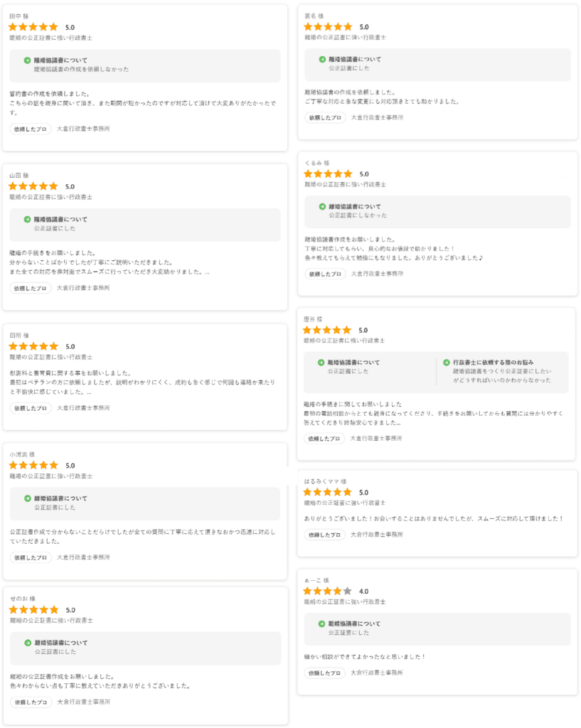This screenshot has width=581, height=728.
Task: Open 大倉行政書士事務所 link in 匿名's review
Action: click(x=377, y=117)
